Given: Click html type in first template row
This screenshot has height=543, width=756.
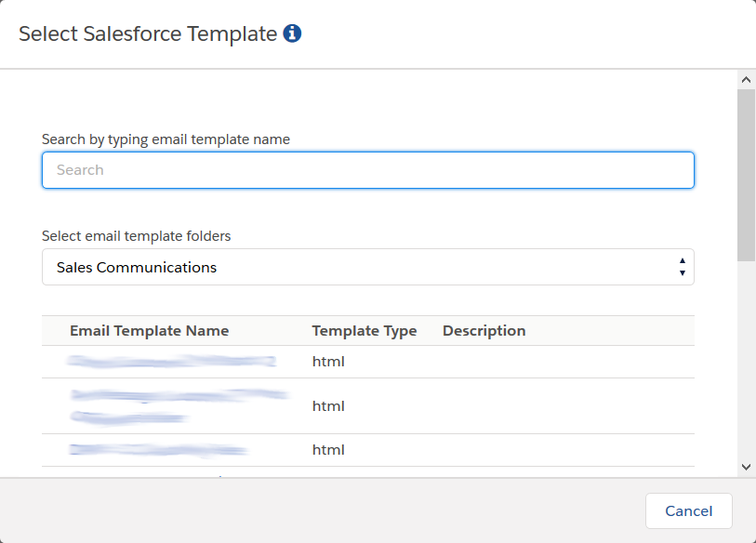Looking at the screenshot, I should (328, 362).
